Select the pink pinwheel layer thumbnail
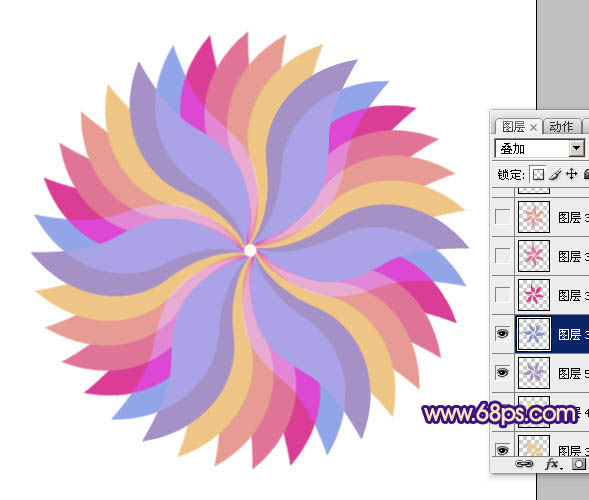This screenshot has width=589, height=500. tap(534, 256)
